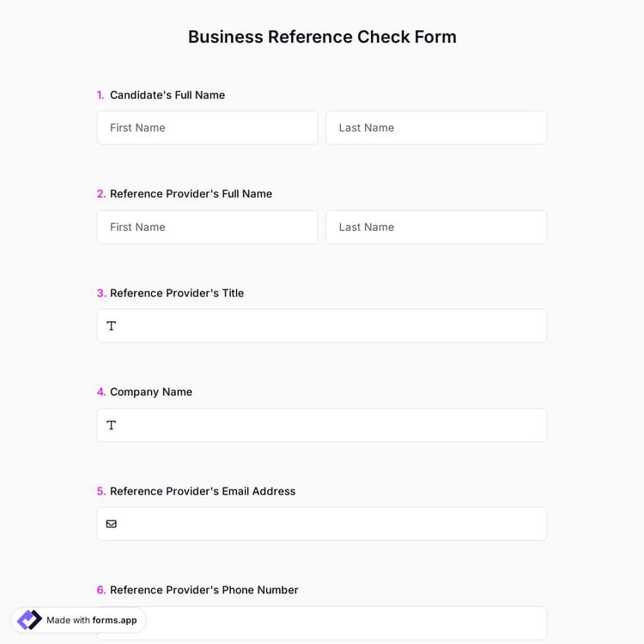Click inside the Reference Provider's Title input

click(331, 326)
